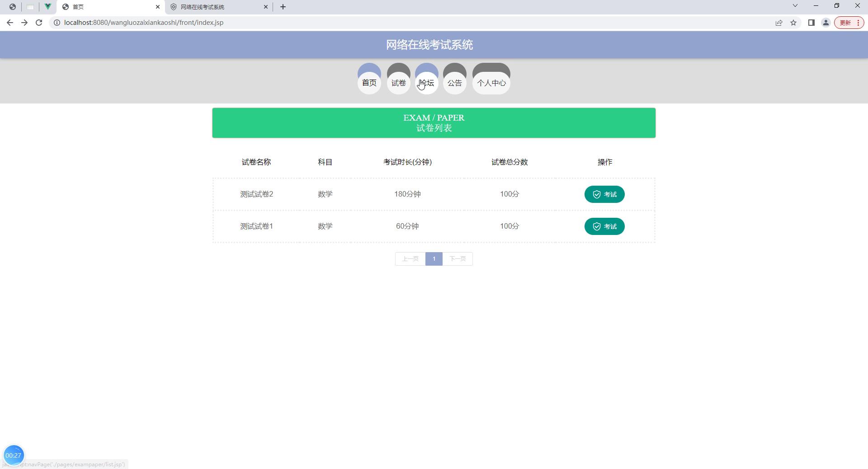The width and height of the screenshot is (868, 469).
Task: Click the 操作 column header
Action: pos(605,162)
